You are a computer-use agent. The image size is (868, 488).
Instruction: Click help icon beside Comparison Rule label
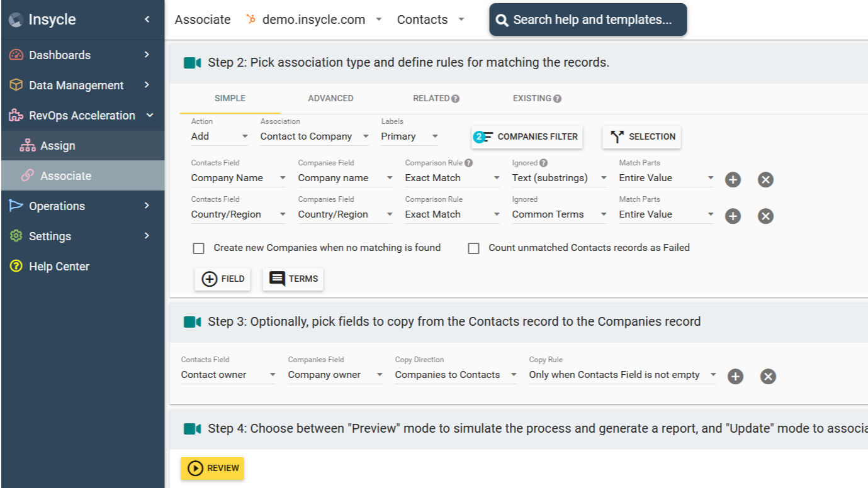(468, 164)
